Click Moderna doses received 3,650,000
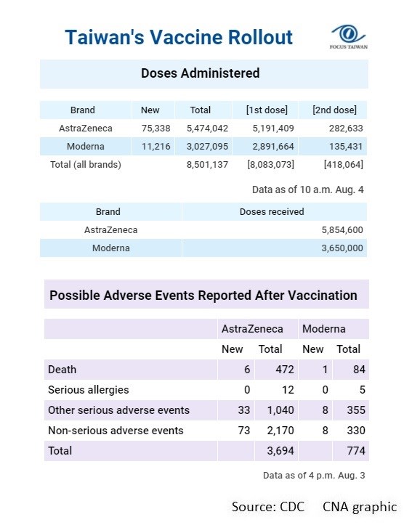Viewport: 420px width, 525px height. coord(342,248)
